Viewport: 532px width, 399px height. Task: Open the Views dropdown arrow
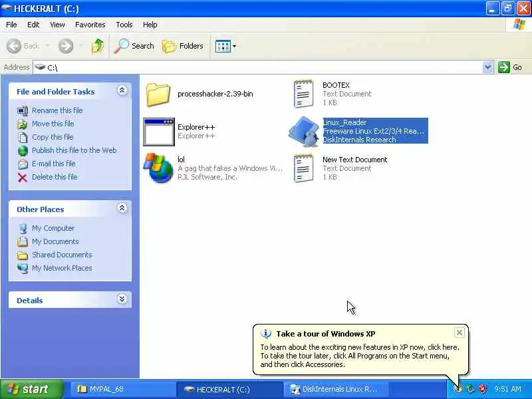click(235, 46)
